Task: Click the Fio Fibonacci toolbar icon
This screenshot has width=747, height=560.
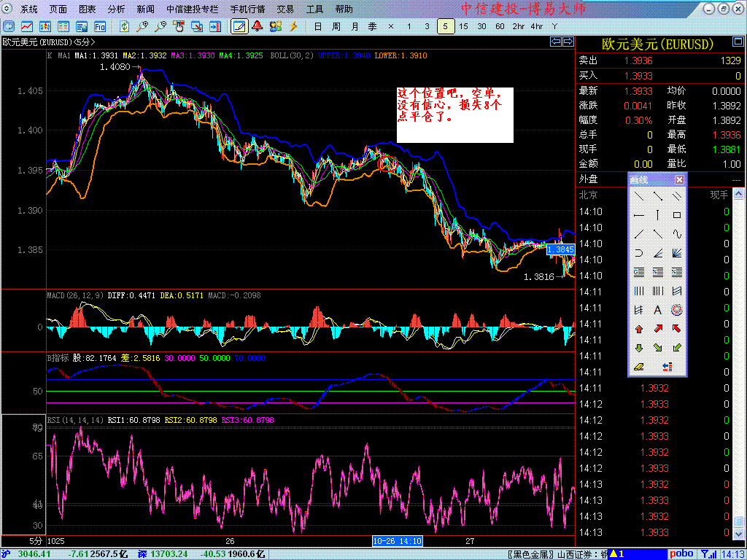Action: [x=100, y=27]
